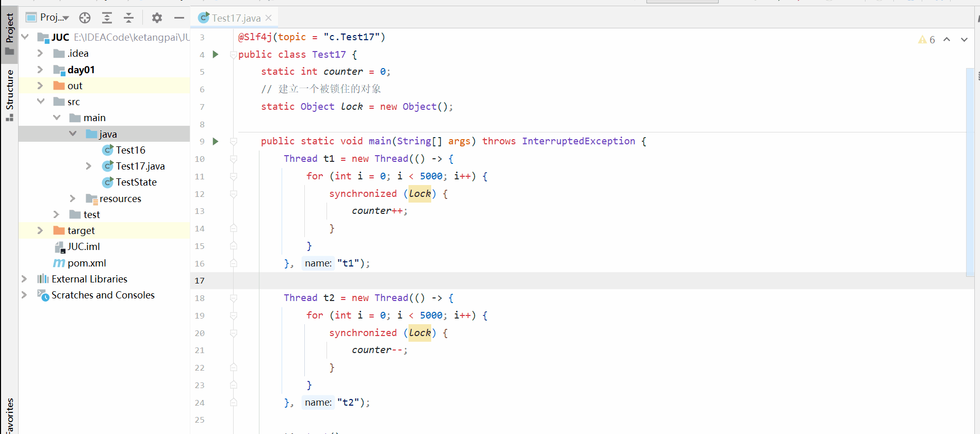Screen dimensions: 980x434
Task: Collapse the main folder
Action: point(57,118)
